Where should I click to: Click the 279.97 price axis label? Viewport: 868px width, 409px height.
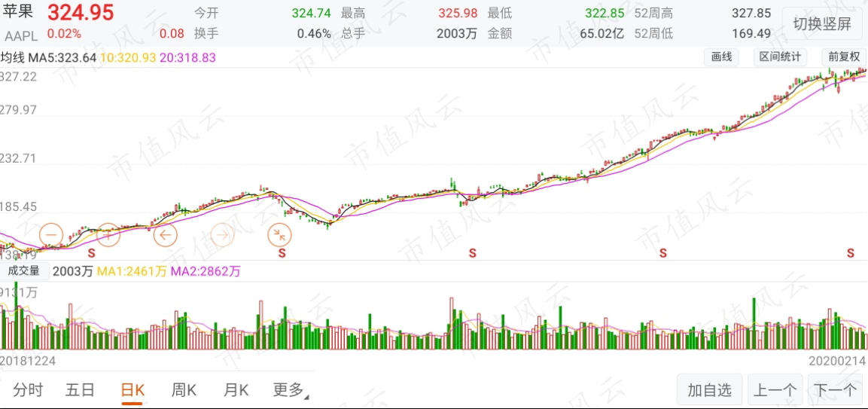[20, 110]
